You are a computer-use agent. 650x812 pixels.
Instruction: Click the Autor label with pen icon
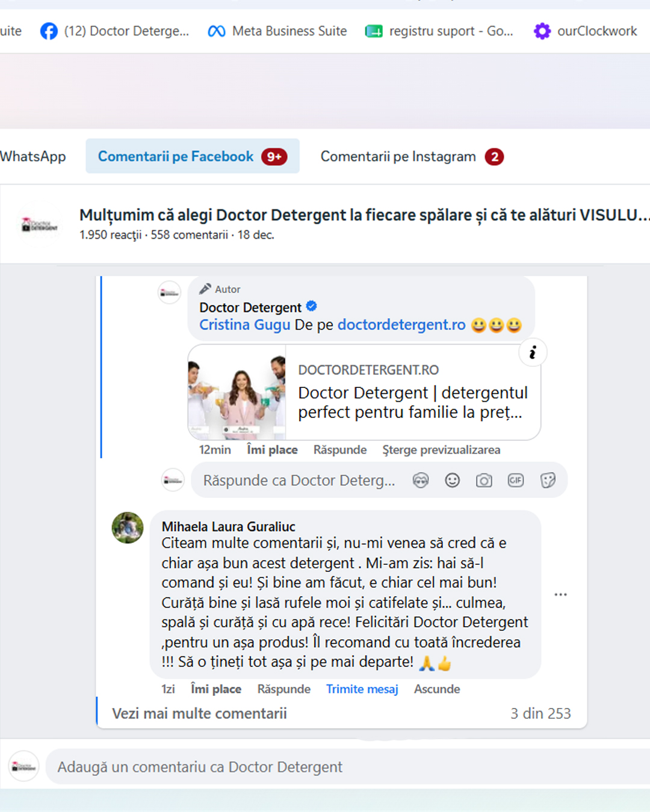click(220, 289)
